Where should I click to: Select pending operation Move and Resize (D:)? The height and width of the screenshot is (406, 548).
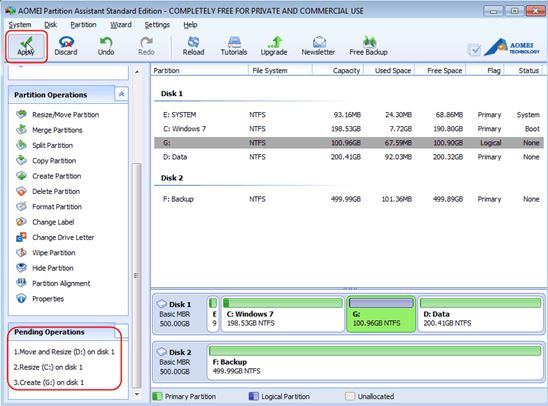(x=64, y=352)
